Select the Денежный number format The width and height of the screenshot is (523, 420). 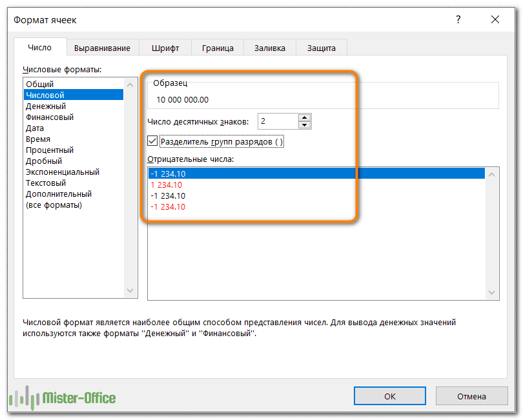tap(46, 106)
